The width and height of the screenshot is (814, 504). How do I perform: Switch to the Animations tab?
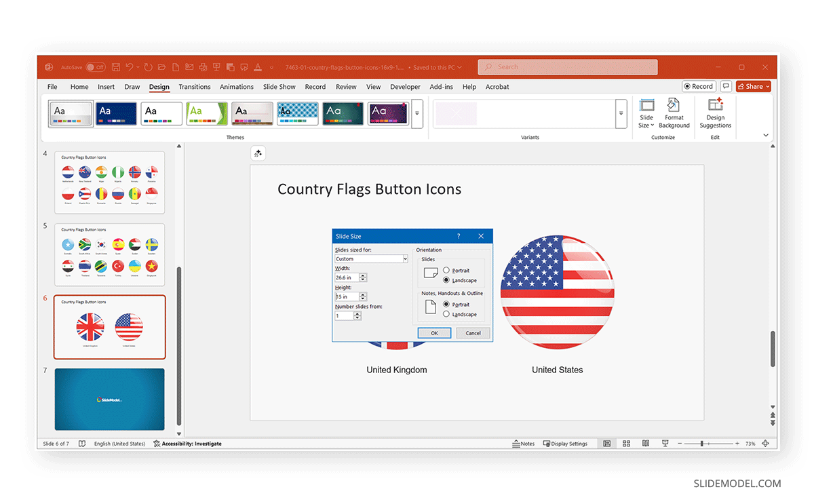coord(236,87)
